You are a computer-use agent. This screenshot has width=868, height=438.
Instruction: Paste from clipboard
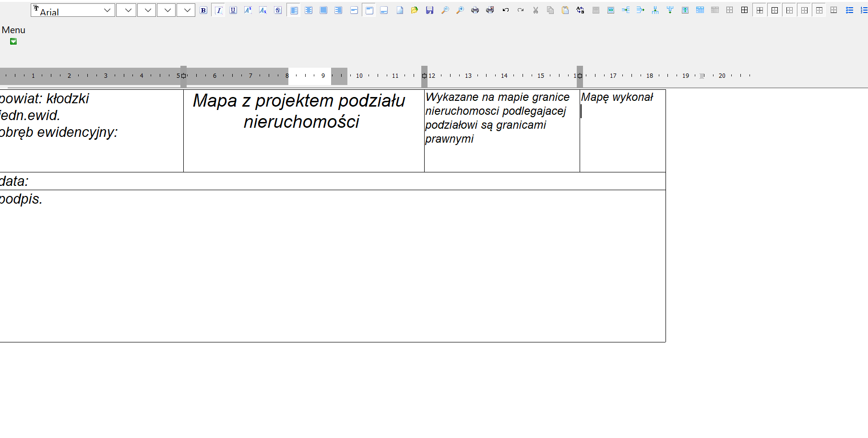565,10
